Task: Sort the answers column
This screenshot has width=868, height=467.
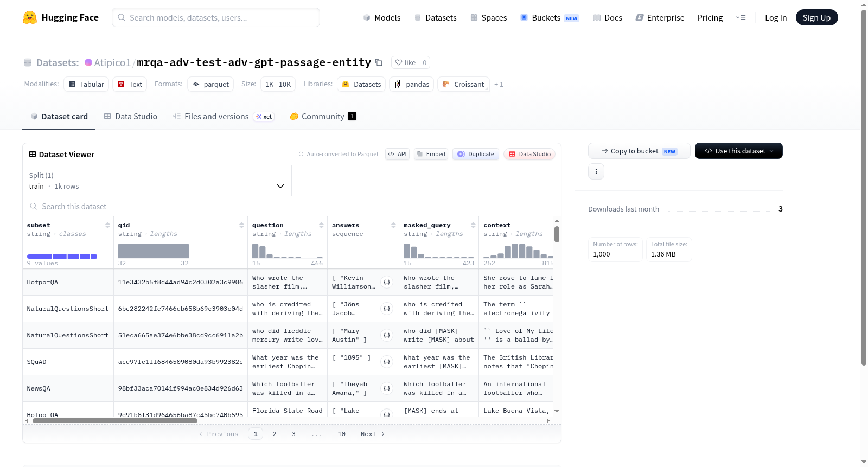Action: 393,225
